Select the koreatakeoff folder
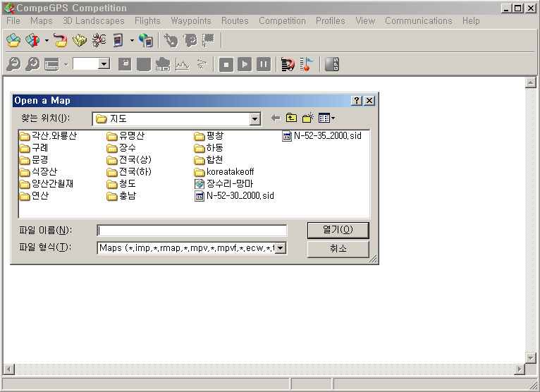 pos(224,172)
